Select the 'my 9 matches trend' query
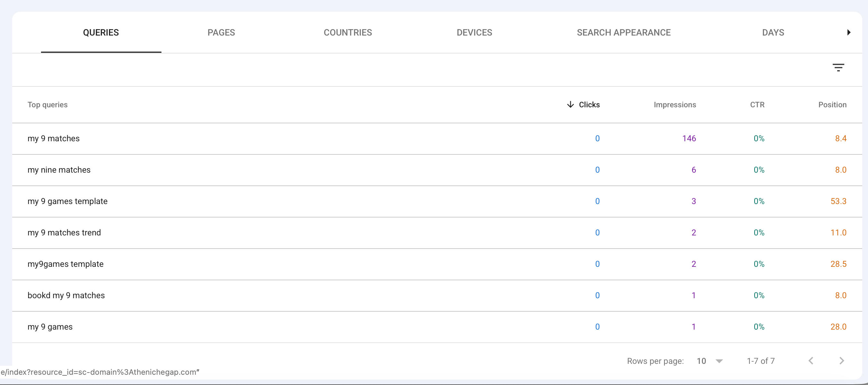This screenshot has width=868, height=385. [64, 233]
